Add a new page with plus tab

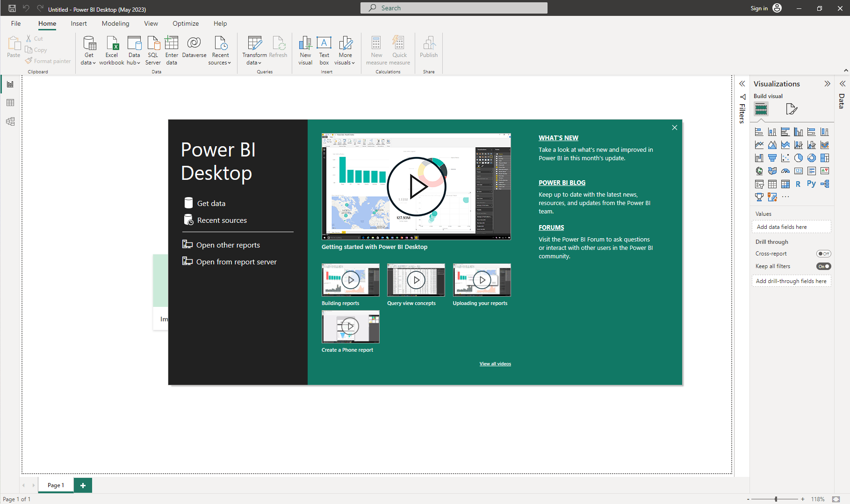(x=83, y=485)
